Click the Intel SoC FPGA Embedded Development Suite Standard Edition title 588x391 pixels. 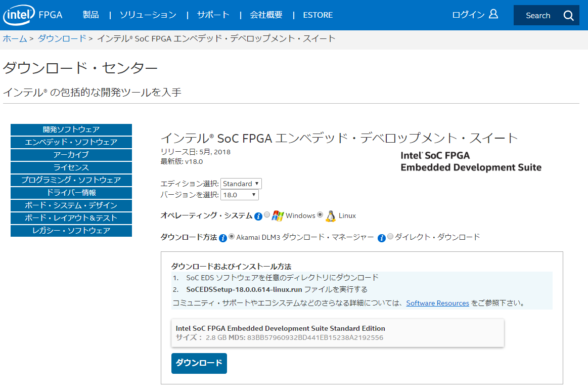(280, 328)
